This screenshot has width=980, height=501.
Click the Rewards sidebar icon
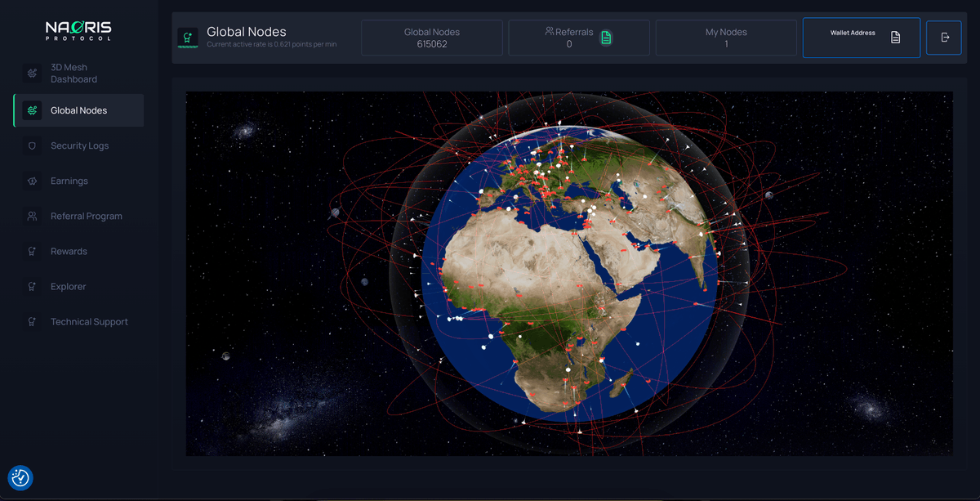(x=32, y=251)
